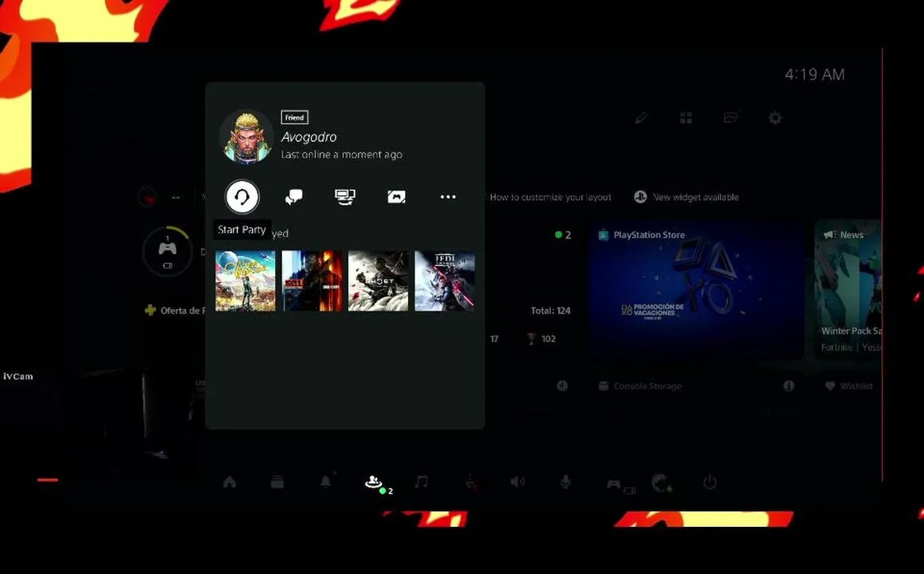Click the Avogodro username text
The height and width of the screenshot is (574, 924).
pyautogui.click(x=309, y=136)
